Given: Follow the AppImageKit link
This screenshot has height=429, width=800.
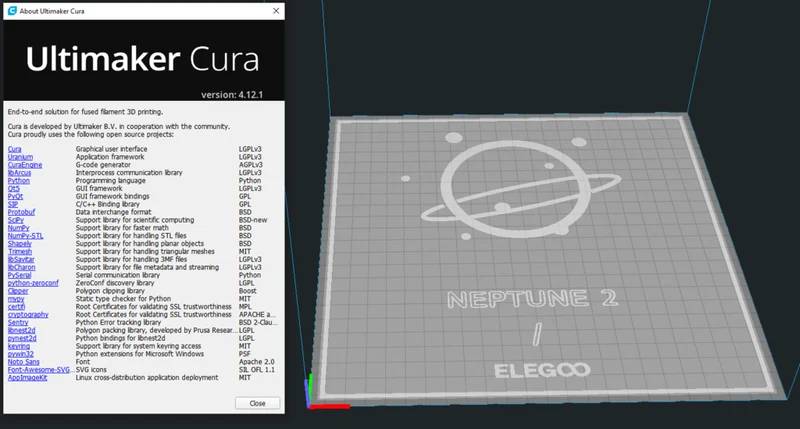Looking at the screenshot, I should 28,377.
